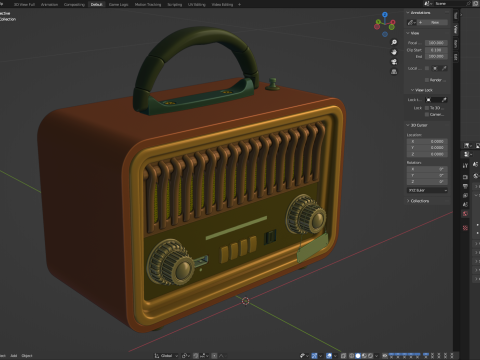
Task: Switch to the Game Logic workspace tab
Action: (119, 4)
